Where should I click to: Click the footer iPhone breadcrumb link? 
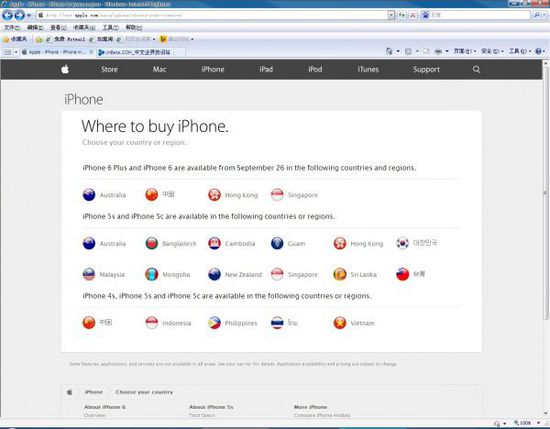(94, 392)
